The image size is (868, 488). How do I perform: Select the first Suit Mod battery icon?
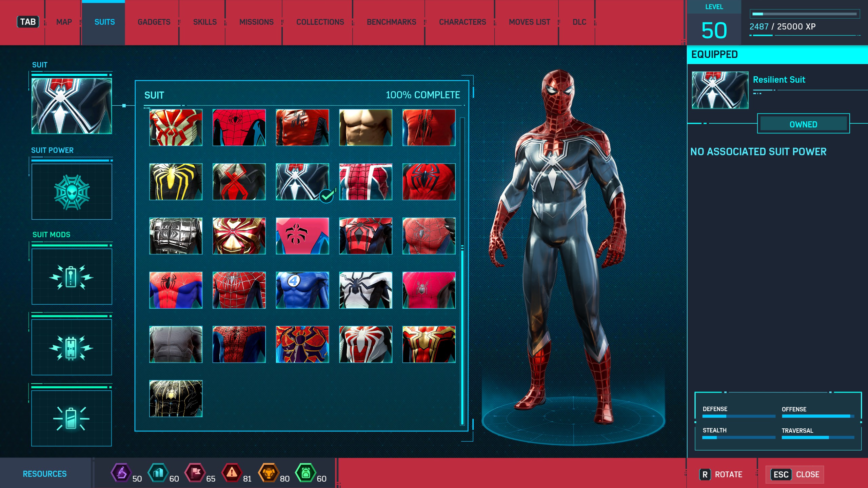click(72, 277)
